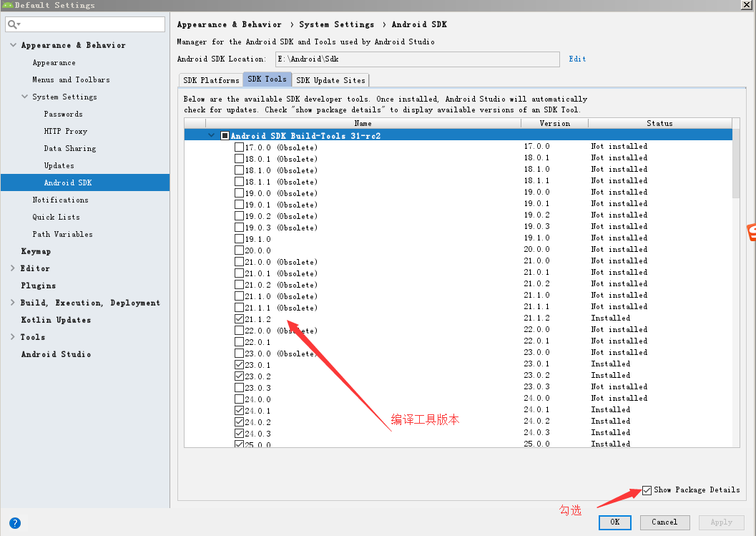Expand Build, Execution, Deployment node
Screen dimensions: 756x536
pos(13,303)
